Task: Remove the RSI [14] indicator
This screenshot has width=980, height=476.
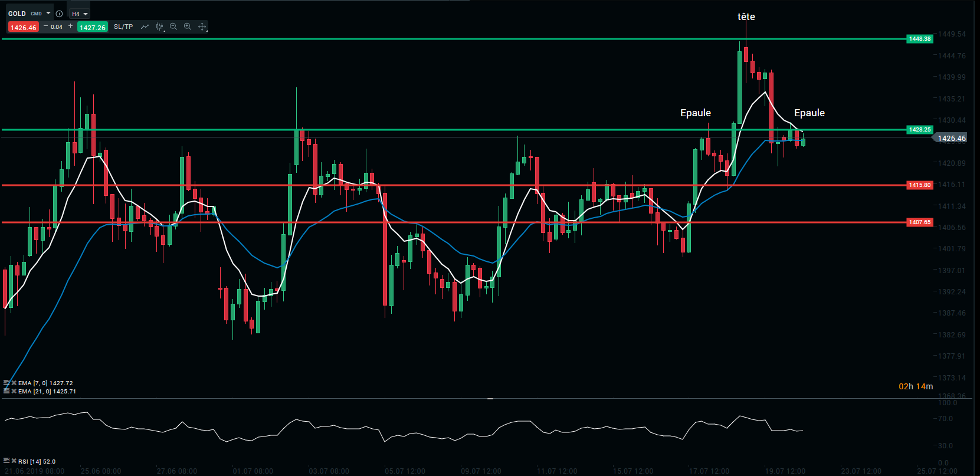Action: coord(14,461)
